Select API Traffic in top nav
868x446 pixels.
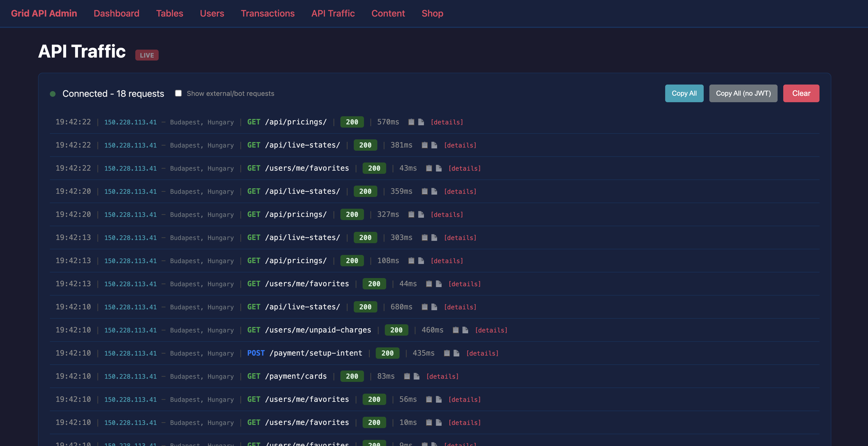point(333,13)
